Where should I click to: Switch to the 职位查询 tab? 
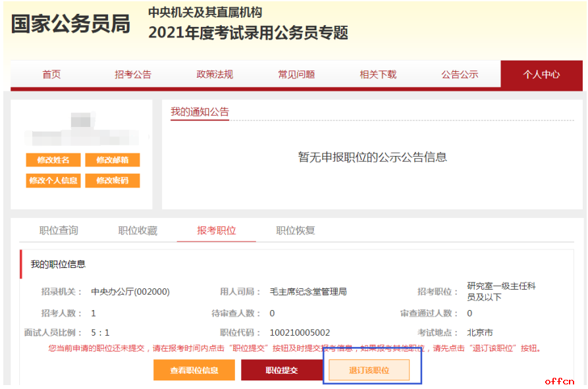click(59, 230)
